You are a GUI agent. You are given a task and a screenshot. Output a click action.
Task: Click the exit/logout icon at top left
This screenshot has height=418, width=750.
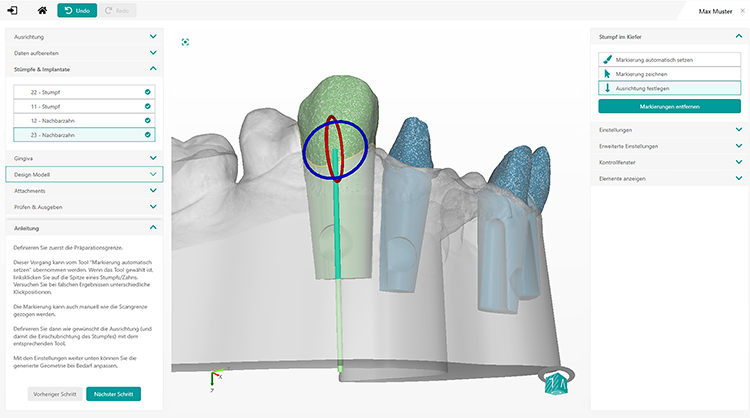pyautogui.click(x=14, y=11)
